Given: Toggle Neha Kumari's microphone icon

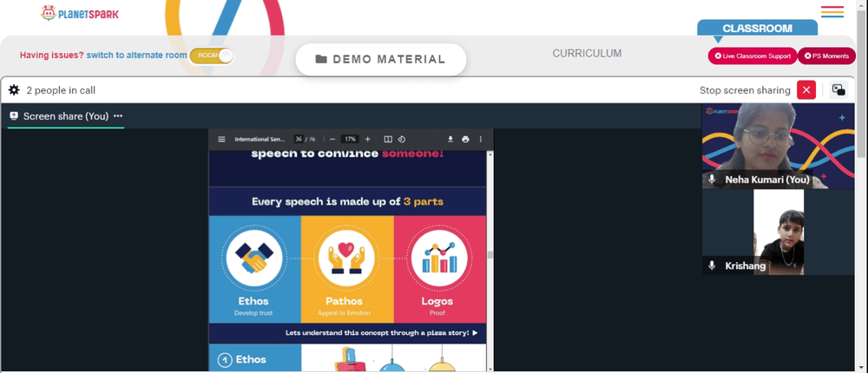Looking at the screenshot, I should pyautogui.click(x=712, y=180).
